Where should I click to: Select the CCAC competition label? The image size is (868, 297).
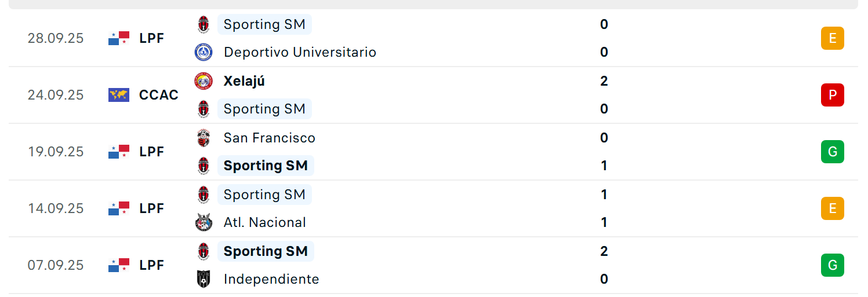159,95
